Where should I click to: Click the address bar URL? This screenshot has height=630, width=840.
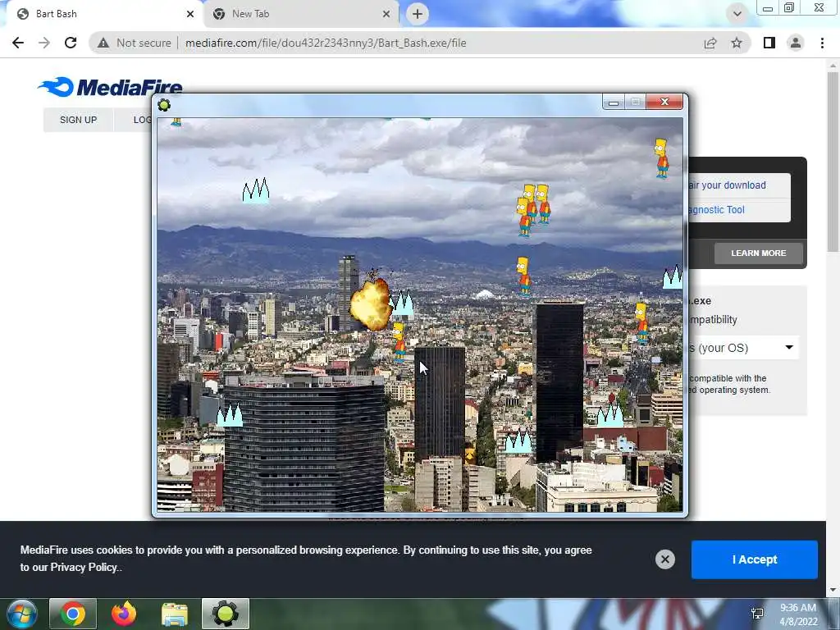(x=326, y=43)
